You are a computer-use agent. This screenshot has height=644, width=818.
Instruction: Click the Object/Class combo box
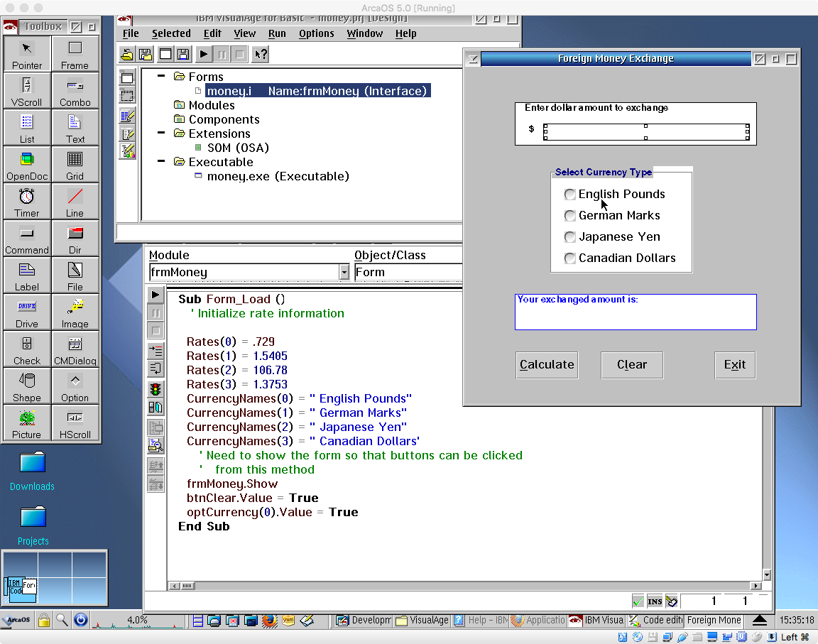(x=408, y=272)
